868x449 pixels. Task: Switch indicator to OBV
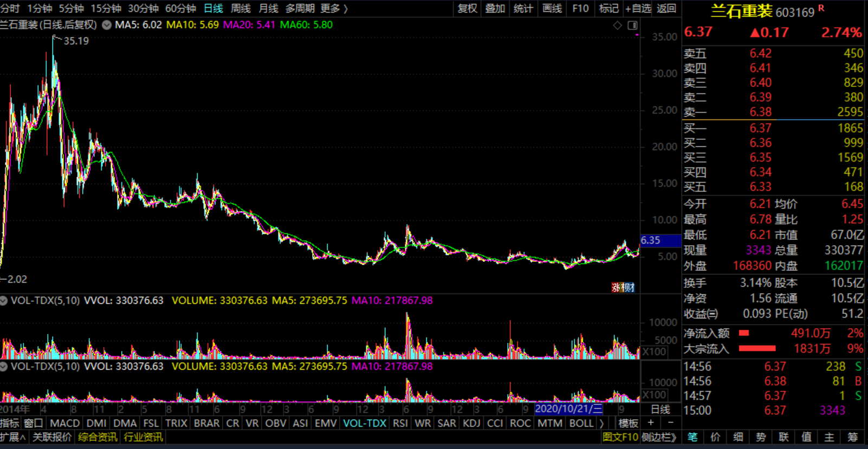(276, 423)
